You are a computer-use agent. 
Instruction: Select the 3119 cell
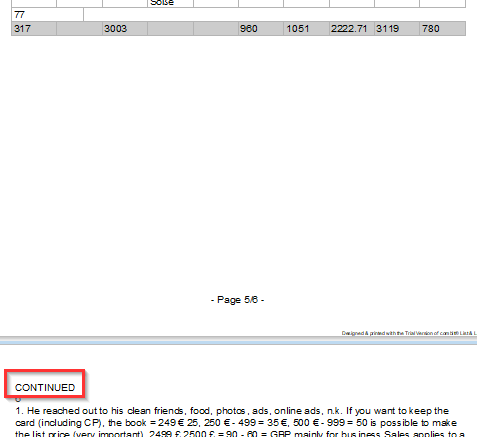tap(397, 29)
